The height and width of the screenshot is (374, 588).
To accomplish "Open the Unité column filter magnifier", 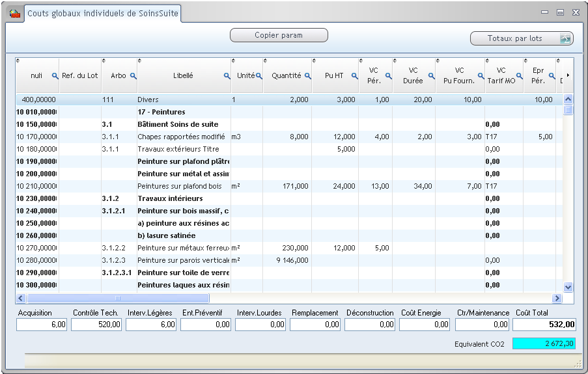I will point(259,76).
